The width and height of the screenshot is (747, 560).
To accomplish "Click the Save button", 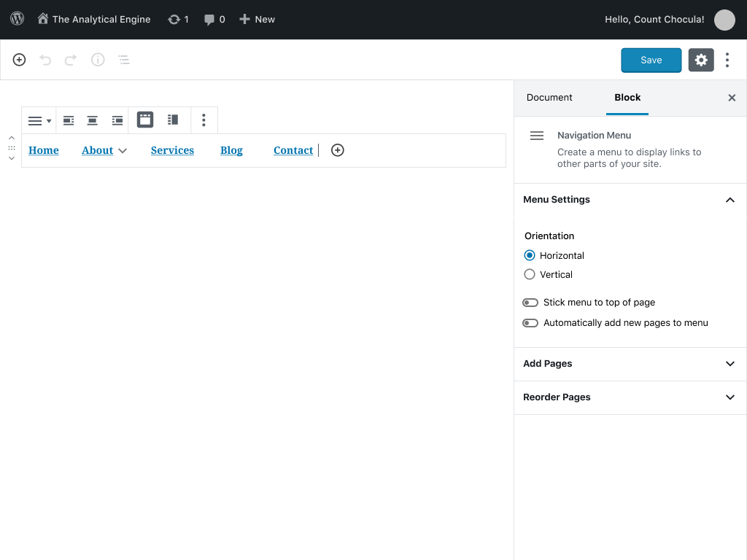I will coord(651,60).
